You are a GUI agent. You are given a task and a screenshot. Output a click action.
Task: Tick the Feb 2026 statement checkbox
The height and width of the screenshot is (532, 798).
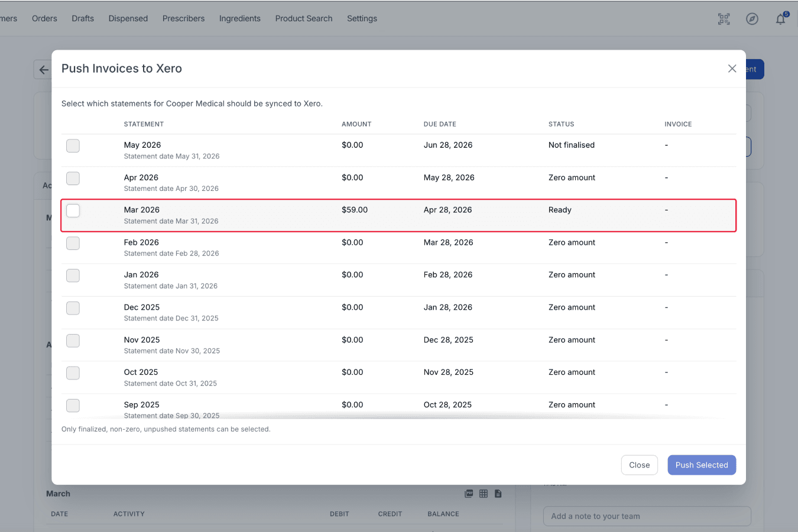[x=73, y=243]
